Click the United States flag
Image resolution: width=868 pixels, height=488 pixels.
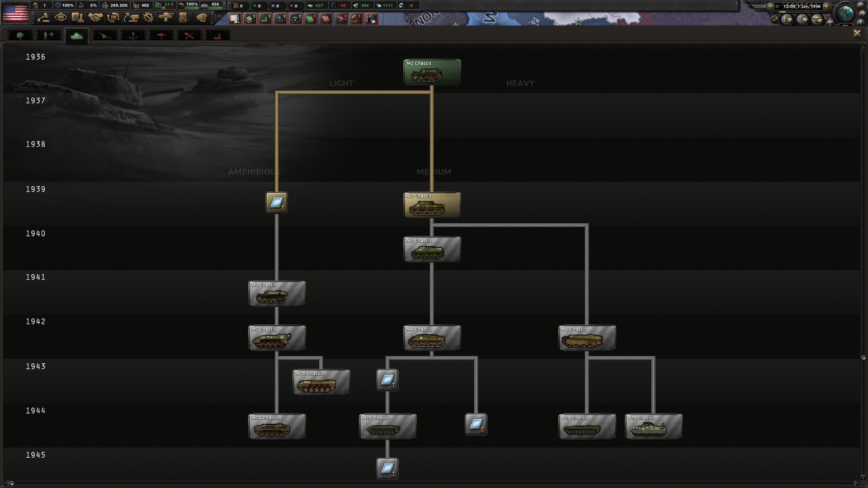pos(15,12)
